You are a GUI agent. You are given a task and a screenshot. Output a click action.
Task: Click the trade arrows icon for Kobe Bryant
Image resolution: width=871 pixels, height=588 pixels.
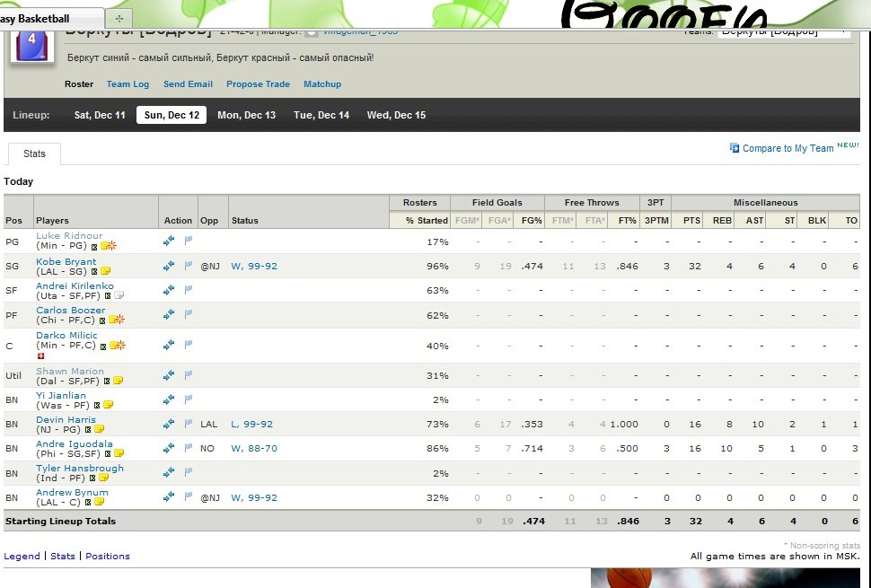click(x=169, y=266)
